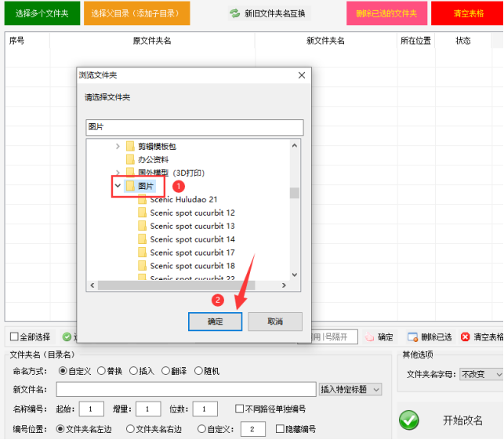Cancel the dialog with 取消 button
Image resolution: width=504 pixels, height=440 pixels.
275,322
